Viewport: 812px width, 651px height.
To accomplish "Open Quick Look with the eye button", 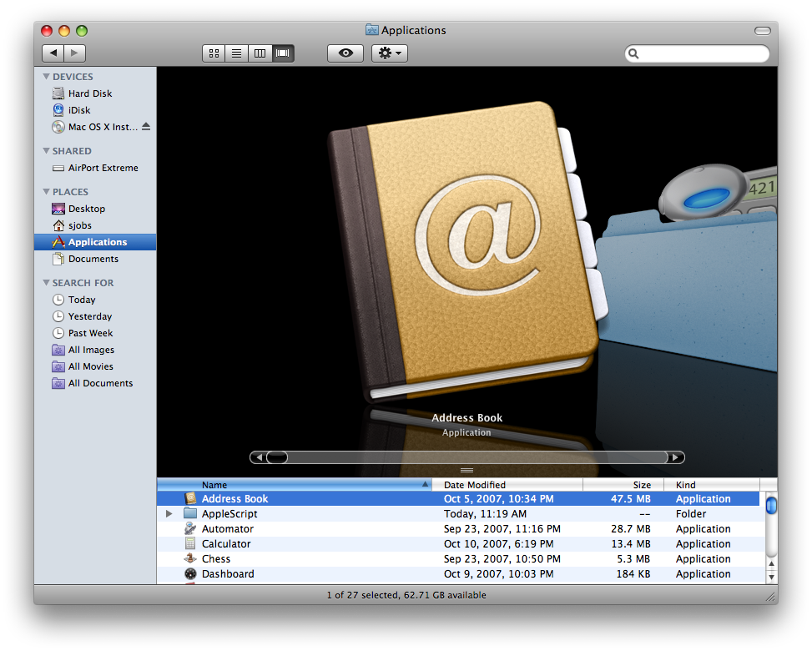I will point(345,53).
